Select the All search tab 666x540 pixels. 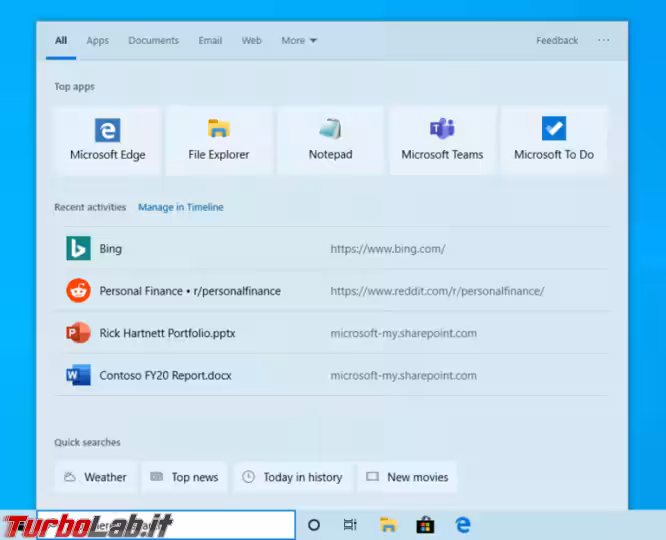click(x=61, y=40)
